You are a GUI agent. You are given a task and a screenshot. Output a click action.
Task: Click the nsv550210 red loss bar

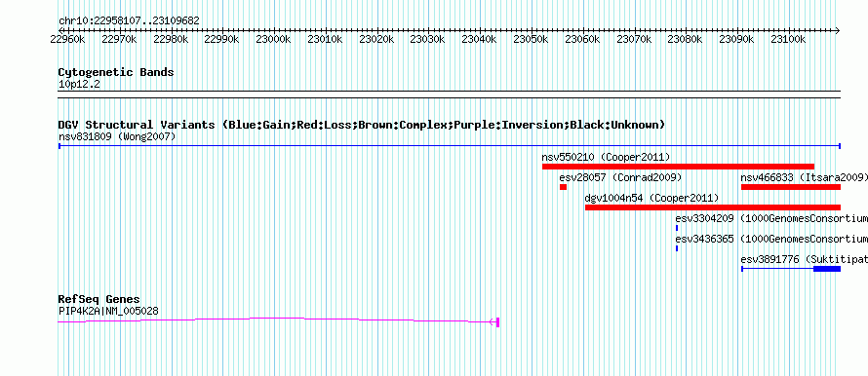(678, 167)
